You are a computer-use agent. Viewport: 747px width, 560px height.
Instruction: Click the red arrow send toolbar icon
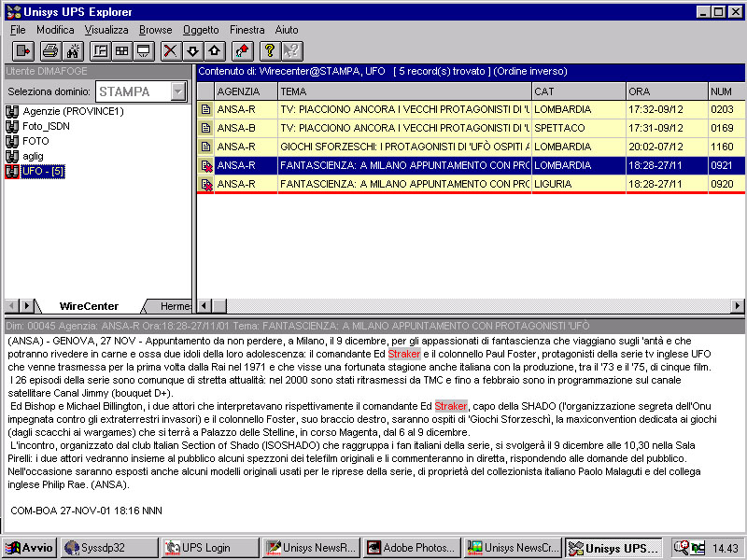pyautogui.click(x=243, y=51)
